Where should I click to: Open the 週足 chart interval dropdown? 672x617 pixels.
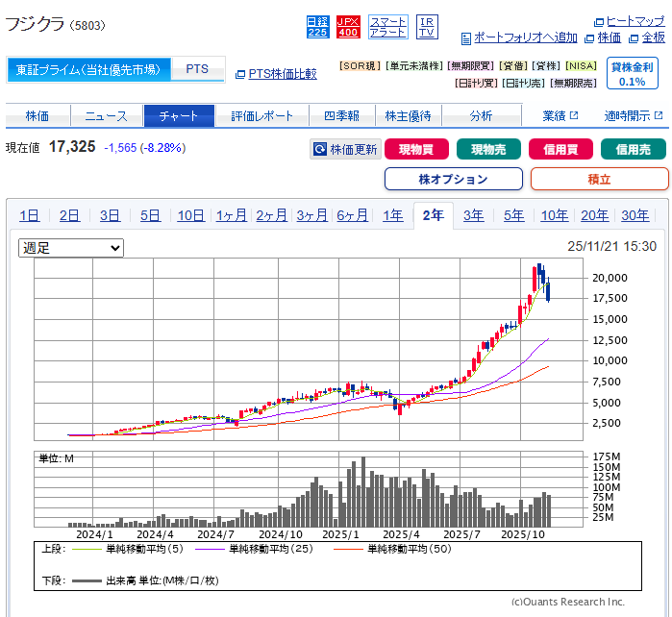click(x=72, y=248)
